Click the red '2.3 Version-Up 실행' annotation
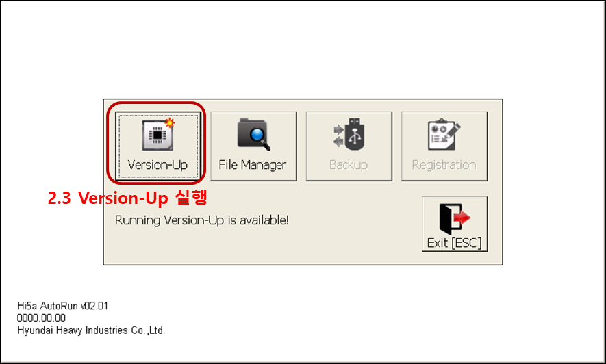606x364 pixels. pyautogui.click(x=127, y=198)
